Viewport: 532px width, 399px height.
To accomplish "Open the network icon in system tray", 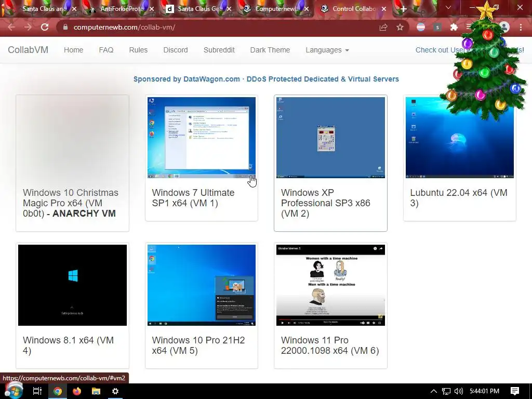I will [446, 391].
